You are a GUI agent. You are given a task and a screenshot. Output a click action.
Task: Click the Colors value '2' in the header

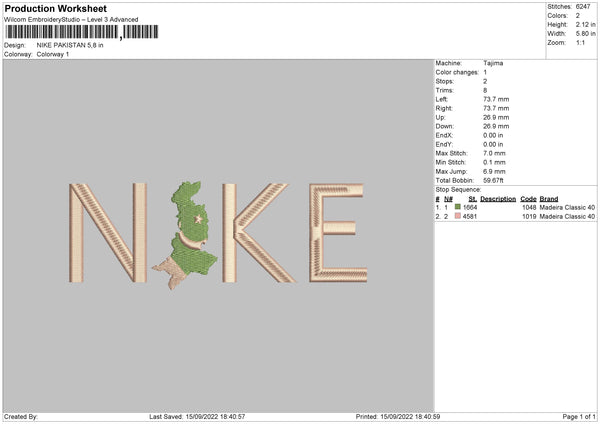coord(578,16)
